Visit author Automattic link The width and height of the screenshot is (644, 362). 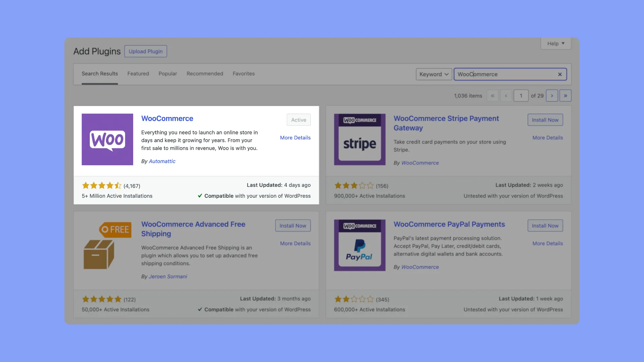[162, 161]
